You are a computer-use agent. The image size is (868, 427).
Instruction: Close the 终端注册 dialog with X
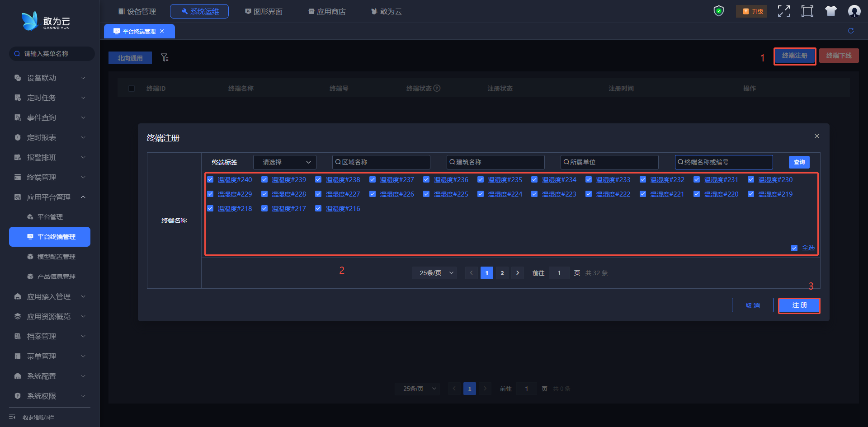pyautogui.click(x=816, y=136)
